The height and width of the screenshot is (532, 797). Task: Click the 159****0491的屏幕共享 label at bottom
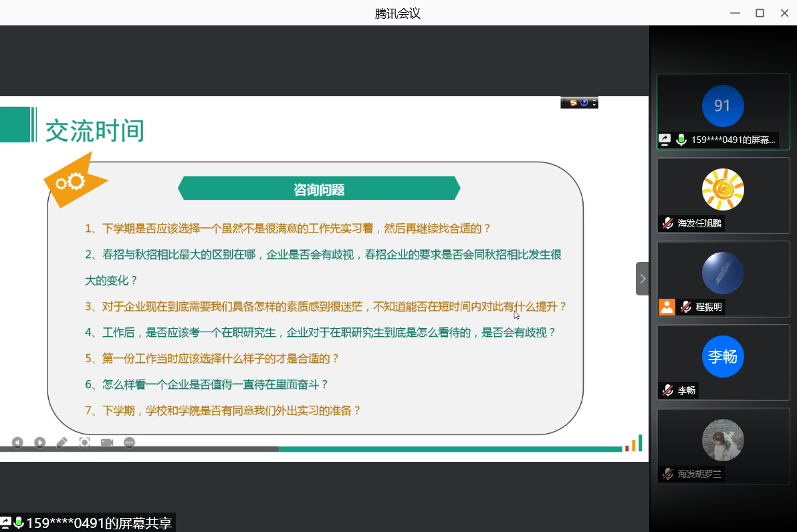(x=99, y=523)
